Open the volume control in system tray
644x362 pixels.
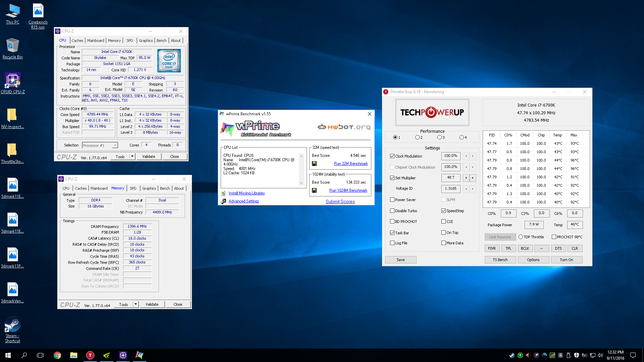click(600, 355)
